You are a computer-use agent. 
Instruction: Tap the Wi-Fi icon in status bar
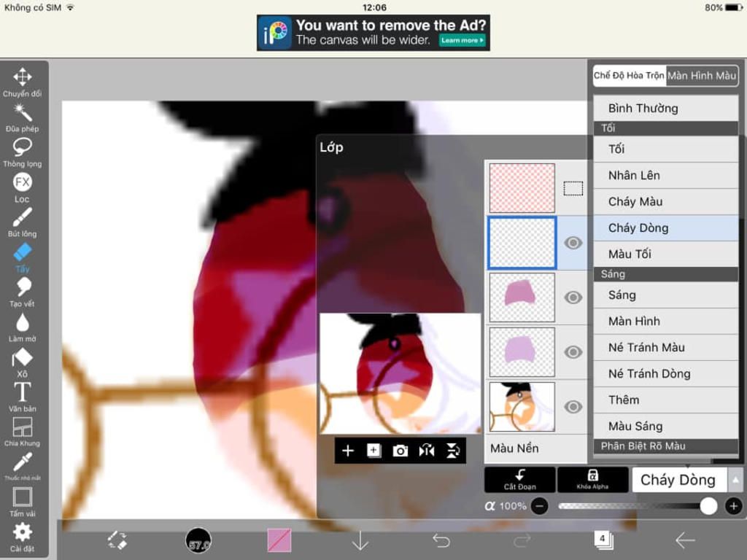(71, 7)
